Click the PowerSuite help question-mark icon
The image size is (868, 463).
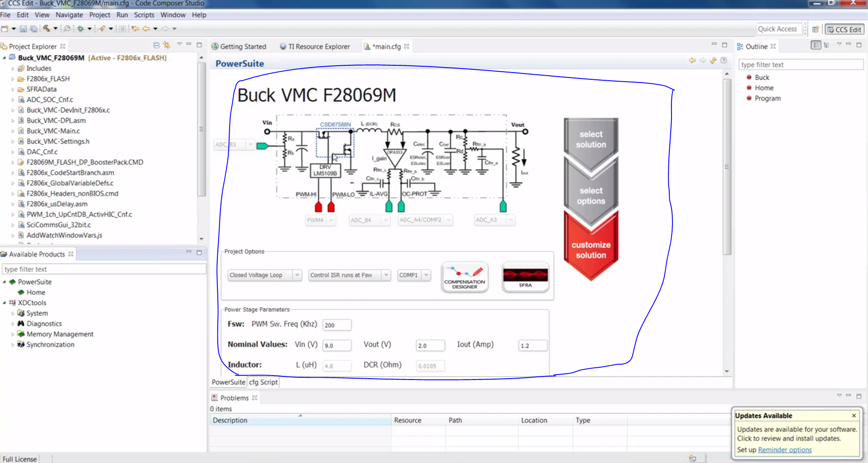coord(724,60)
